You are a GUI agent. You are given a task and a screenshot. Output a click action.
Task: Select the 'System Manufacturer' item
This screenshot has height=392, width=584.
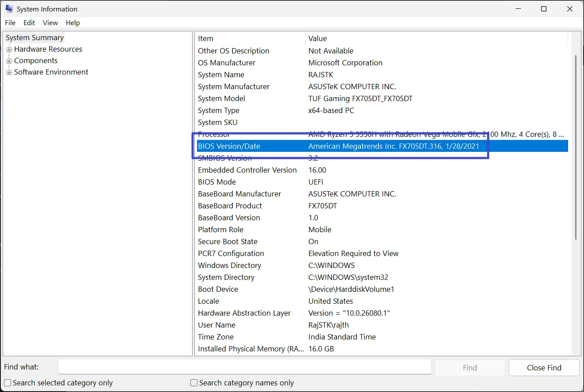234,87
